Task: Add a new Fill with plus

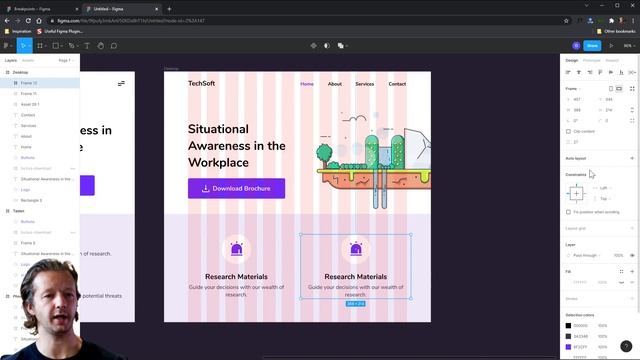Action: click(x=632, y=271)
